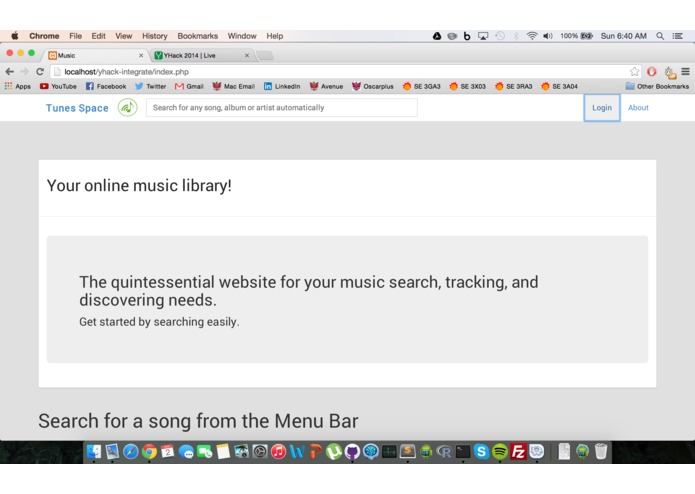Focus the song, album or artist search field
The image size is (695, 494).
pos(281,108)
